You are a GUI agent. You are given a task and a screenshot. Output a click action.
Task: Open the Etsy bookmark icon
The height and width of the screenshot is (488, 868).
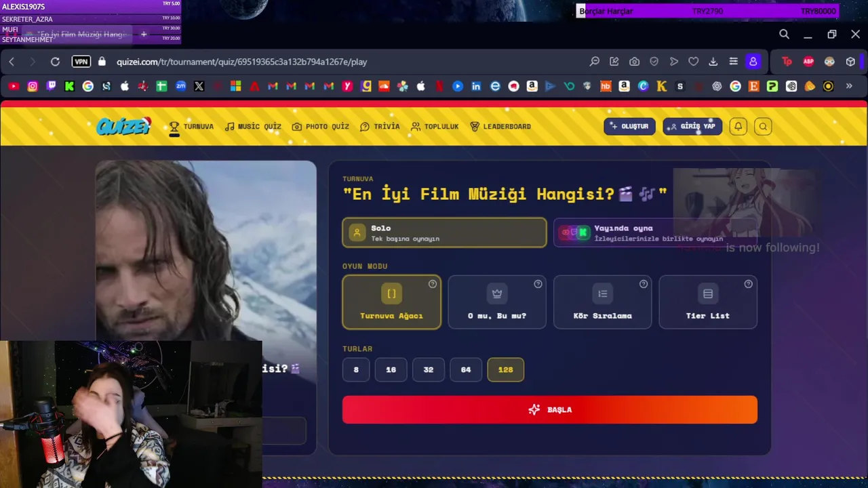pos(753,86)
